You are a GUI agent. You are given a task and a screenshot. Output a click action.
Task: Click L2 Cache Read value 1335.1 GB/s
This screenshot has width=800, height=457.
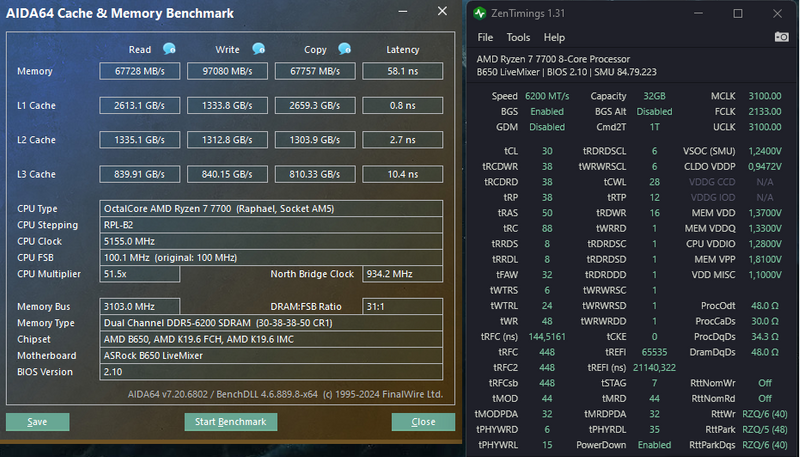click(x=140, y=140)
